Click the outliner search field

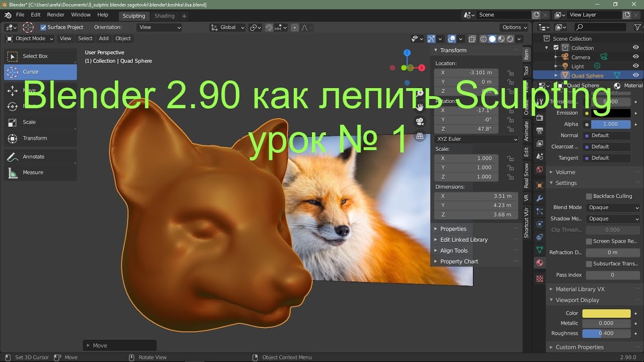click(x=601, y=27)
